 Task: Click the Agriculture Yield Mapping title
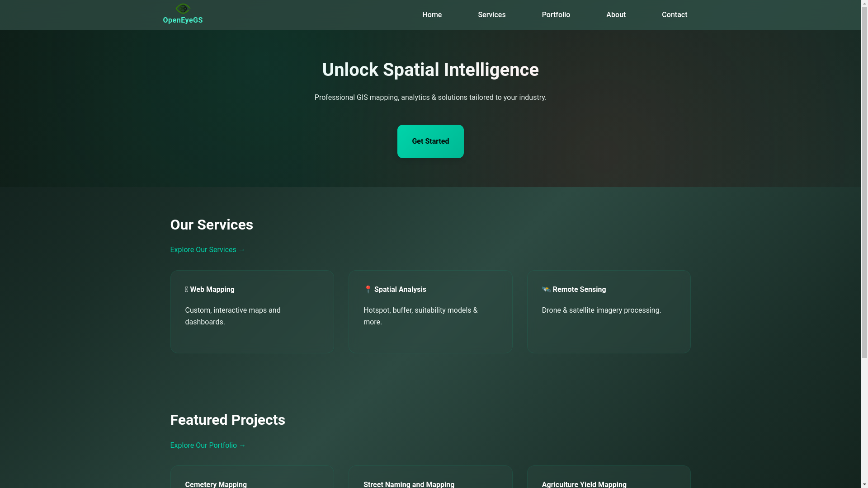(584, 484)
